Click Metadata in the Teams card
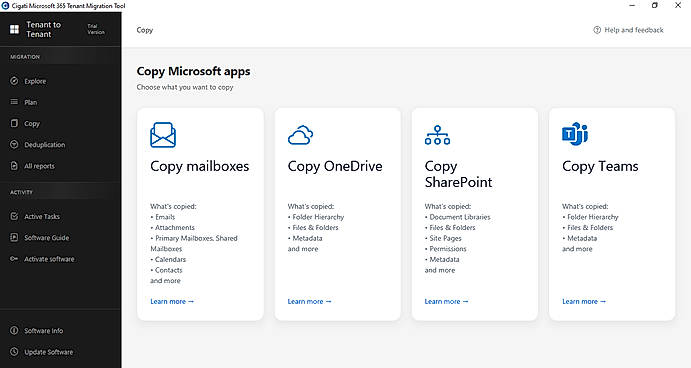Screen dimensions: 691x368 [582, 238]
